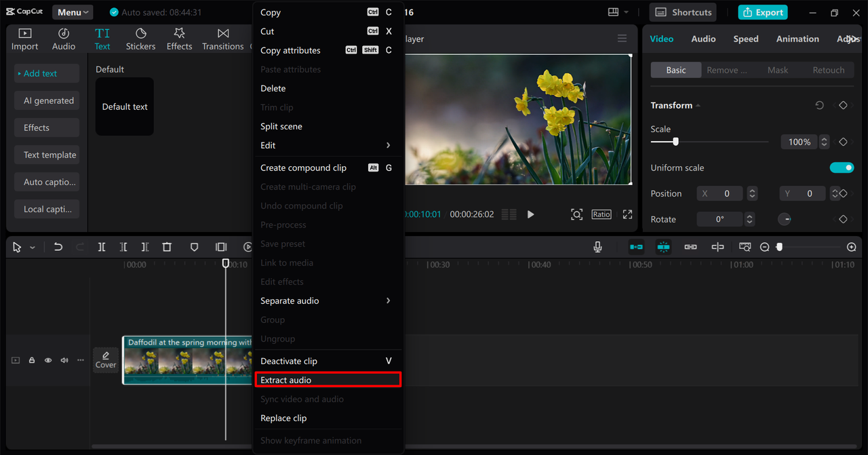This screenshot has width=868, height=455.
Task: Click the full screen preview icon
Action: [627, 214]
